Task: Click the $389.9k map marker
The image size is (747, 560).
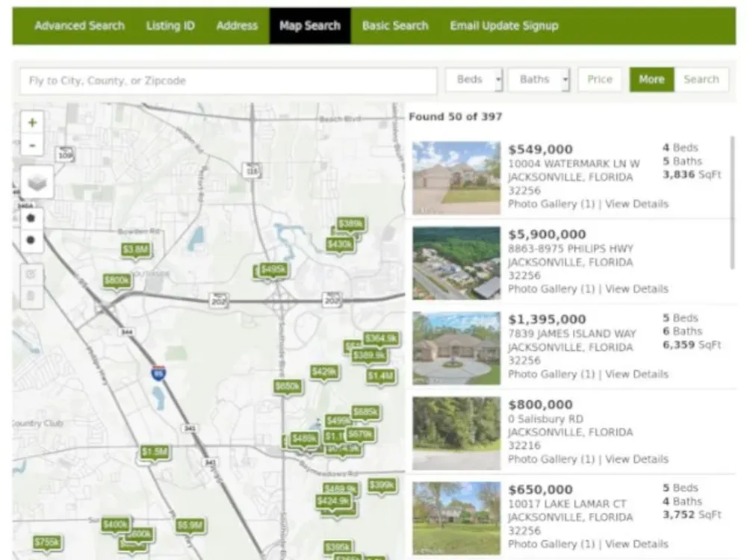Action: 369,355
